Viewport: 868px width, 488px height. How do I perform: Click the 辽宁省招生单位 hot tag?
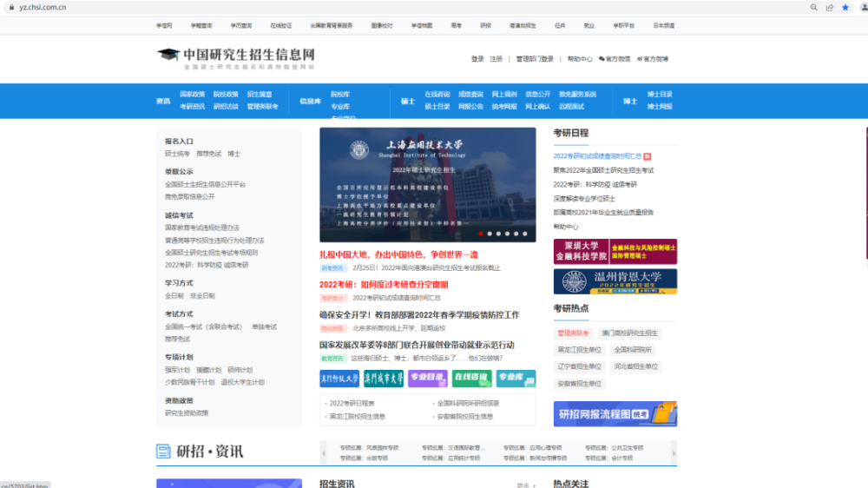point(579,366)
